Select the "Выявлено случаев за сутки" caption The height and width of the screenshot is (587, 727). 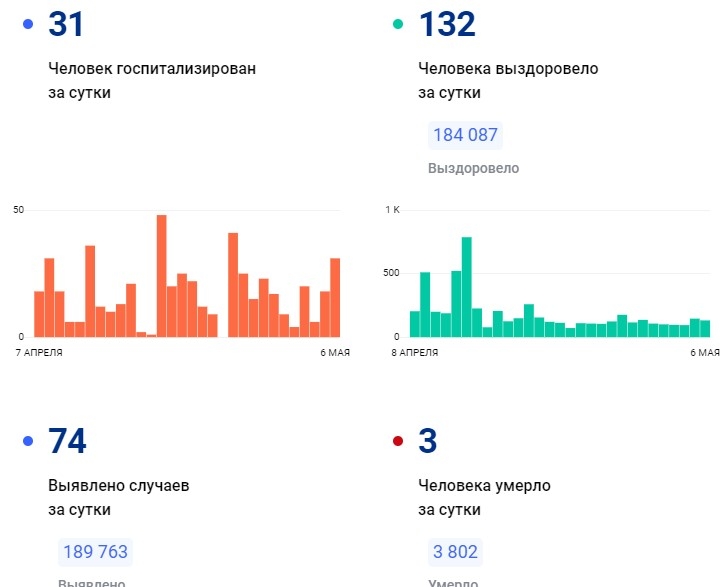(x=118, y=497)
